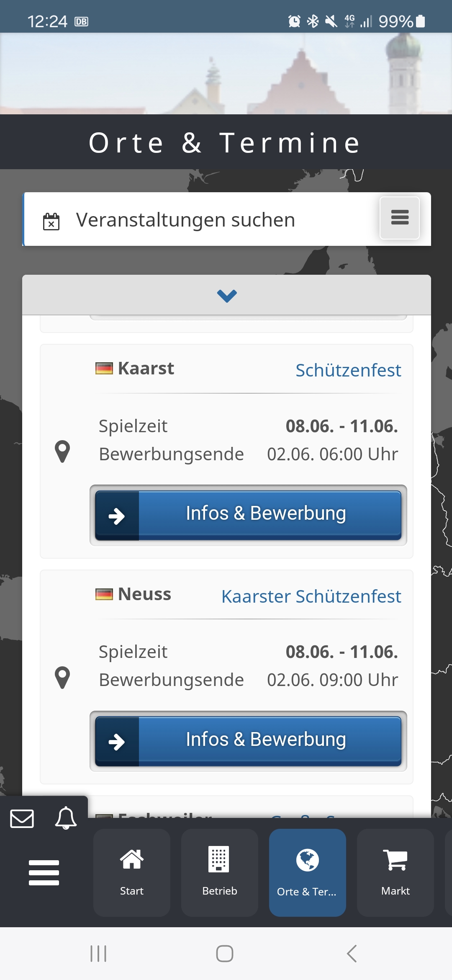Viewport: 452px width, 980px height.
Task: Tap the map pin for Neuss
Action: point(62,677)
